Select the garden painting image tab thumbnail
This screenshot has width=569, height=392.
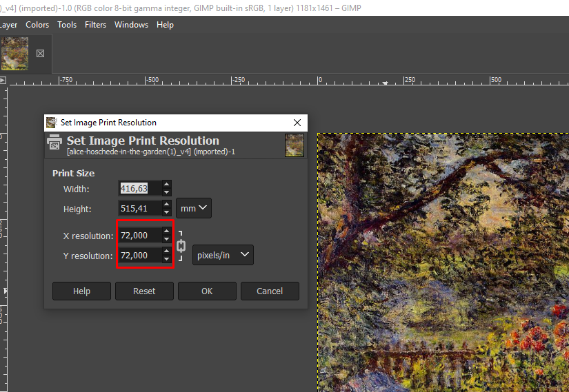[14, 53]
